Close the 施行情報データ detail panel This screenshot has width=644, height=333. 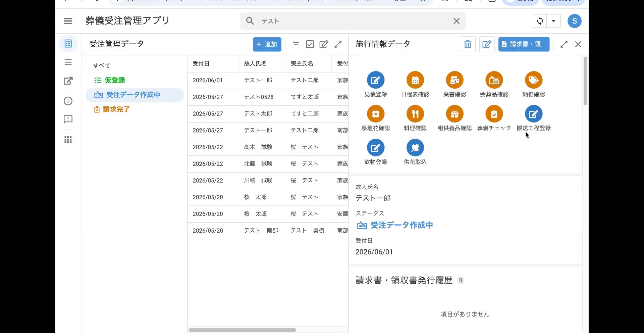coord(578,44)
